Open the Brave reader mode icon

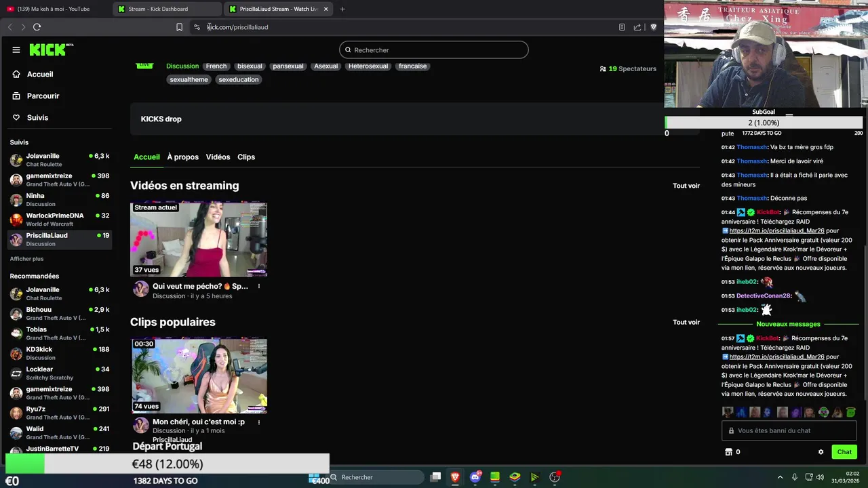[x=622, y=27]
